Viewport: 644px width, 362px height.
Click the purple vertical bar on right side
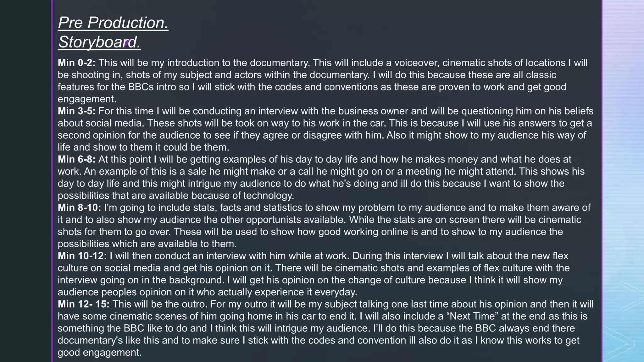pos(602,181)
